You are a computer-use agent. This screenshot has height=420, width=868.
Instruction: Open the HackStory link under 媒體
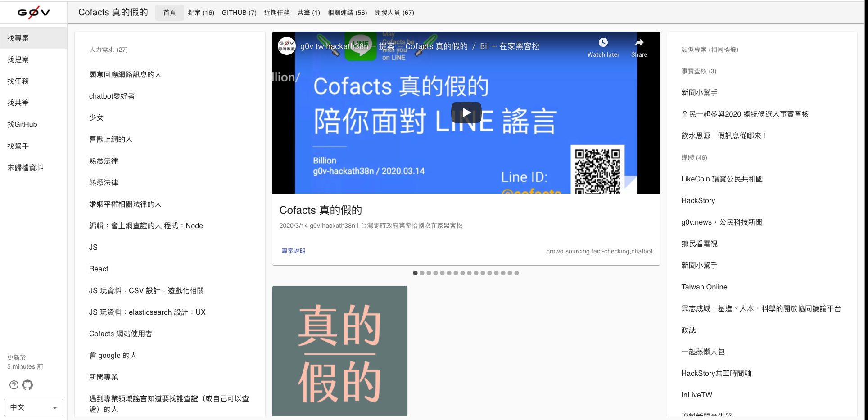(698, 200)
